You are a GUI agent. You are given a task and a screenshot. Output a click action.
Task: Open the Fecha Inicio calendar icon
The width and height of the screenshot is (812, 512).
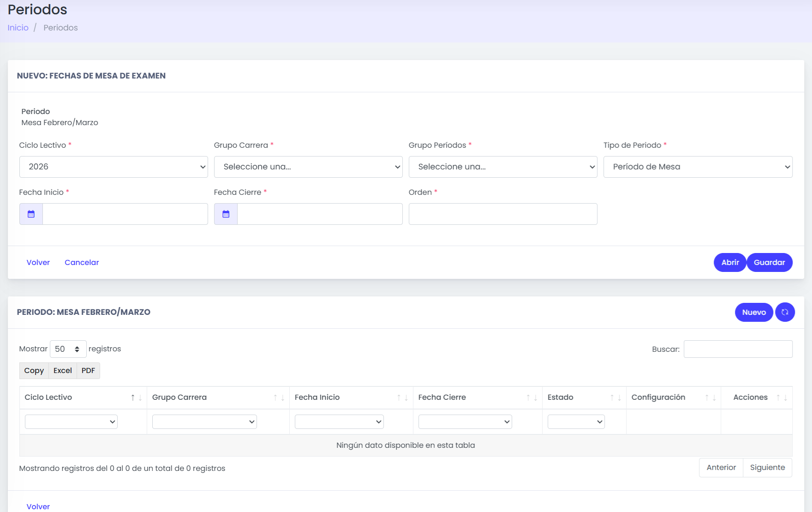coord(31,214)
